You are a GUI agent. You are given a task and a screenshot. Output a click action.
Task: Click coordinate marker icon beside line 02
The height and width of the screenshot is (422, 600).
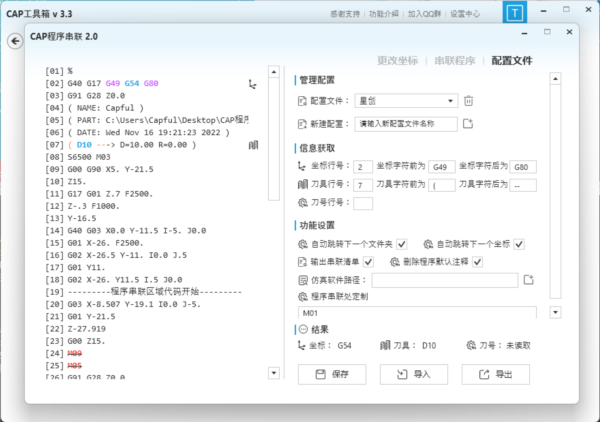coord(253,84)
